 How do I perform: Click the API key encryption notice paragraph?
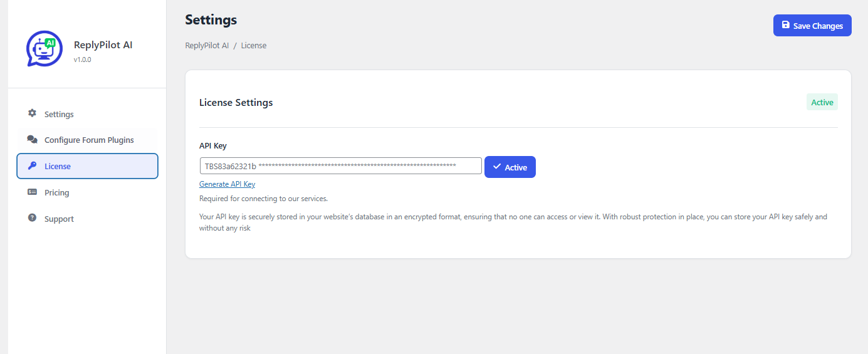(513, 222)
